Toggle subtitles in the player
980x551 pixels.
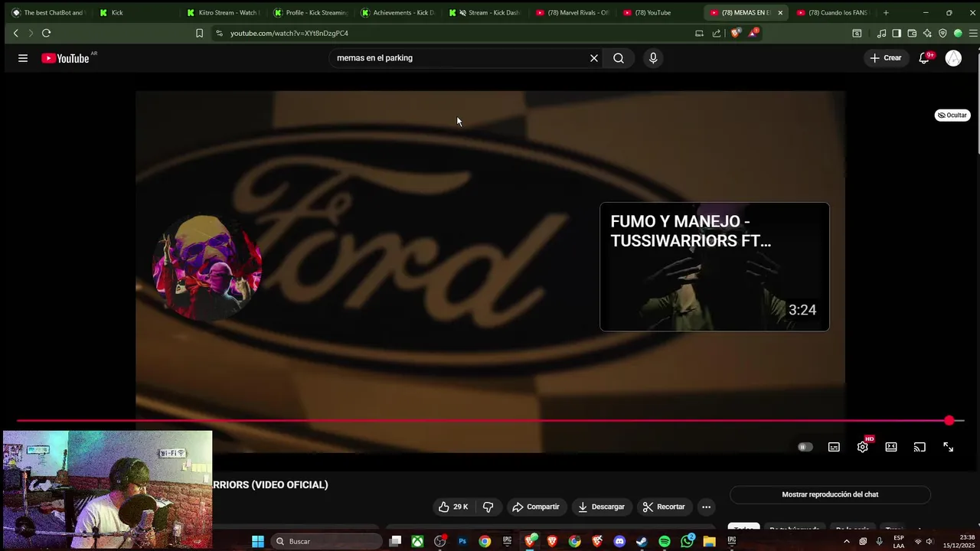[834, 447]
